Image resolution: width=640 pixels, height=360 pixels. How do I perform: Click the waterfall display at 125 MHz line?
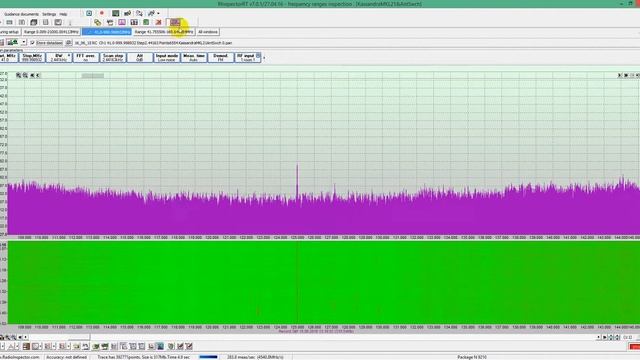coord(297,282)
